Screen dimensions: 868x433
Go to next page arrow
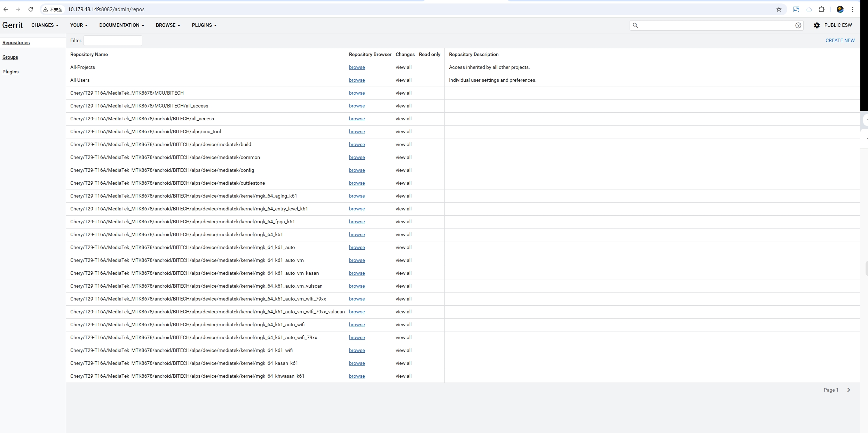click(849, 390)
